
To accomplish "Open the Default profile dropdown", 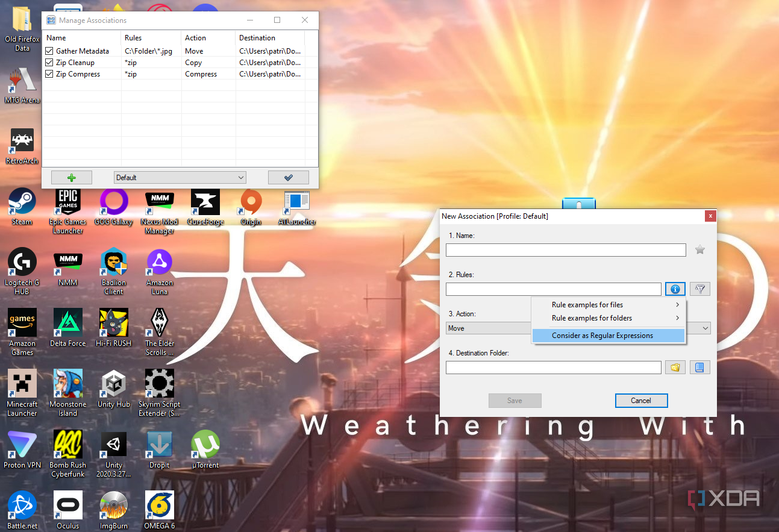I will (x=180, y=178).
